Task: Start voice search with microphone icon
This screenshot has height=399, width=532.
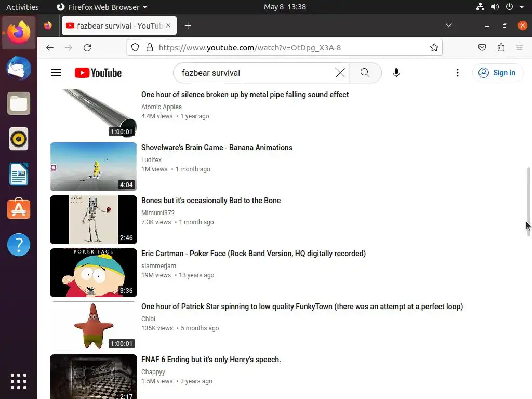Action: click(396, 73)
